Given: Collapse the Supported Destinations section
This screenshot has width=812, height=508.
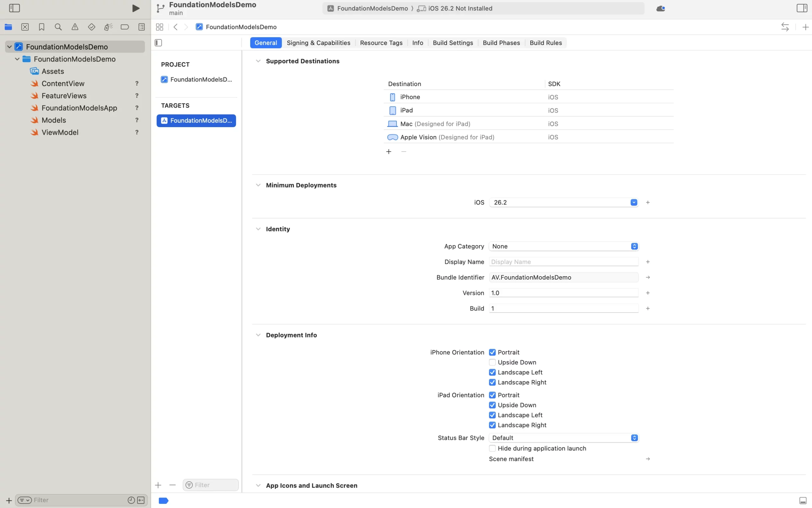Looking at the screenshot, I should [x=258, y=61].
